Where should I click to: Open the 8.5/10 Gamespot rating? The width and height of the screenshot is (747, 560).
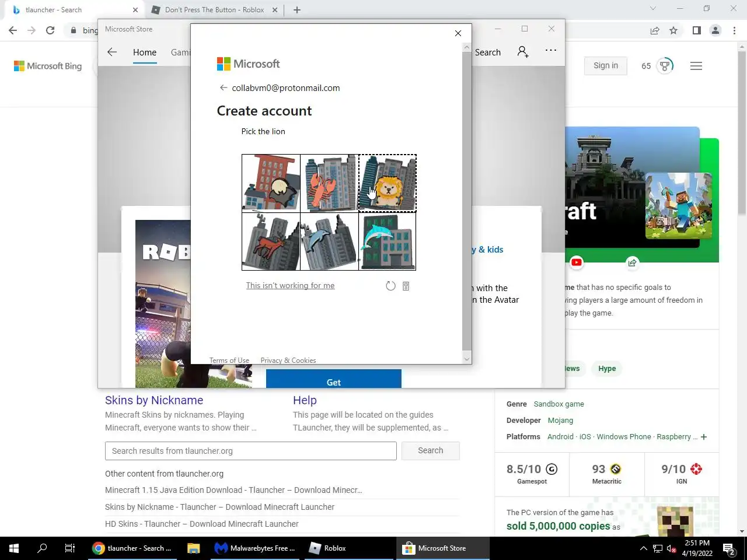pyautogui.click(x=532, y=474)
